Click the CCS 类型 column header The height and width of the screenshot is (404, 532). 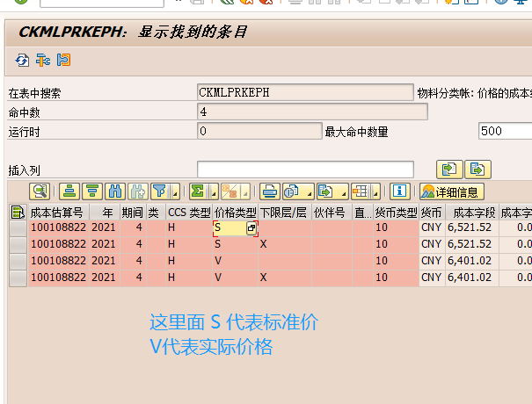pyautogui.click(x=189, y=213)
